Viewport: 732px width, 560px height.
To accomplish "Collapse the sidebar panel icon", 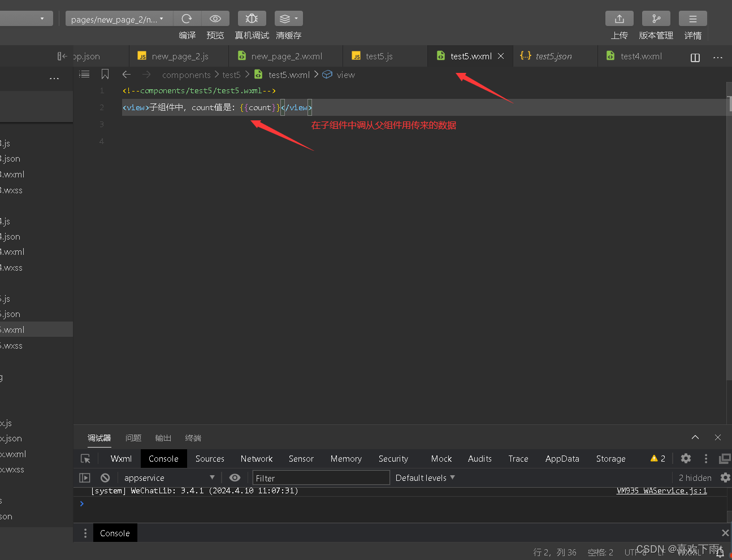I will point(62,56).
